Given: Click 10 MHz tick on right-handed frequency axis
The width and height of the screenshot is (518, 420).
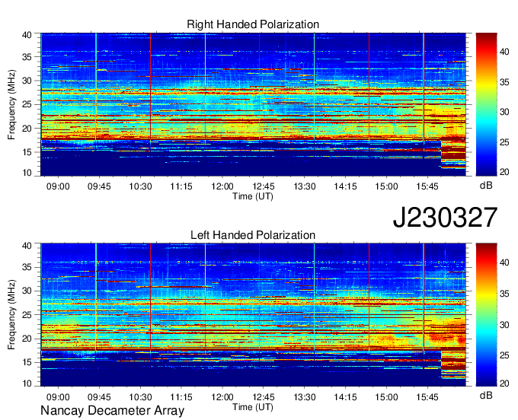Looking at the screenshot, I should click(27, 173).
